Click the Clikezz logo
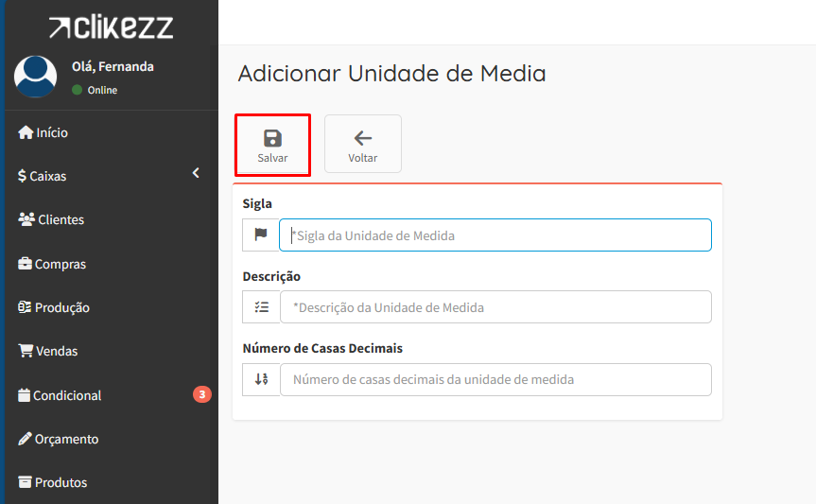This screenshot has width=816, height=504. 111,27
